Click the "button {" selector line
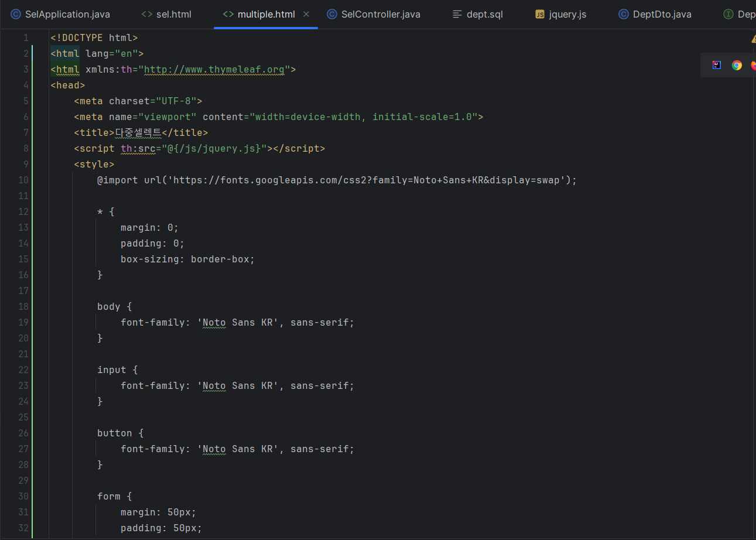Viewport: 756px width, 540px height. (121, 433)
